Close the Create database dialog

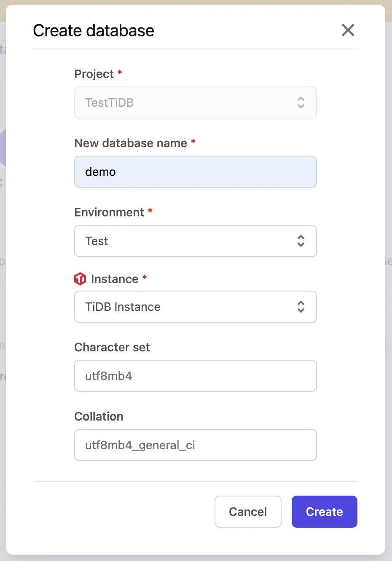[348, 30]
